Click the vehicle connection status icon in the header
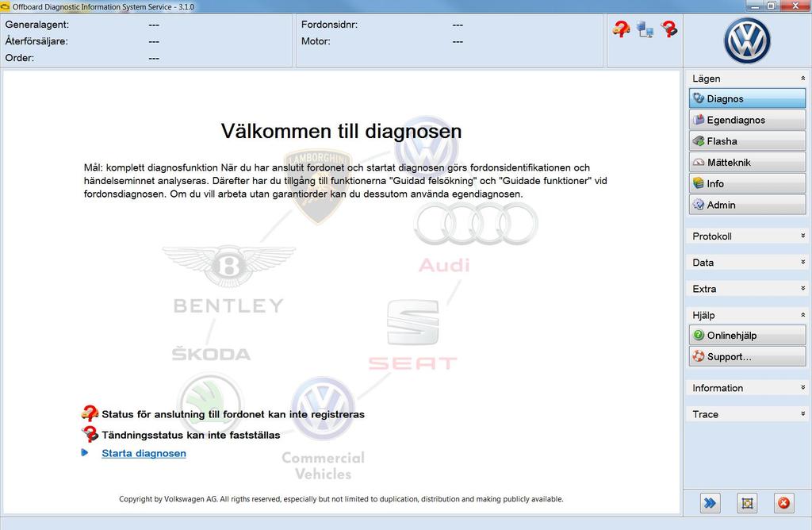The image size is (812, 530). (621, 29)
